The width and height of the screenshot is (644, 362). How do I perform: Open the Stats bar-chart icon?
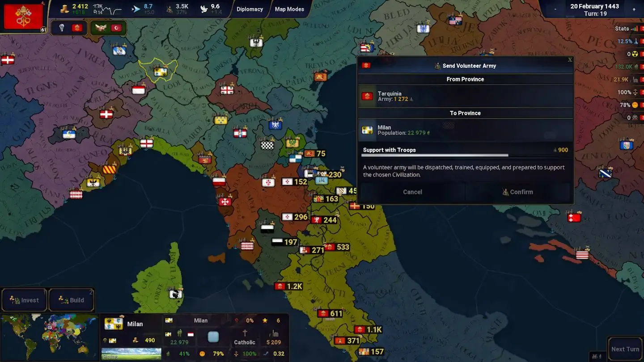click(634, 29)
